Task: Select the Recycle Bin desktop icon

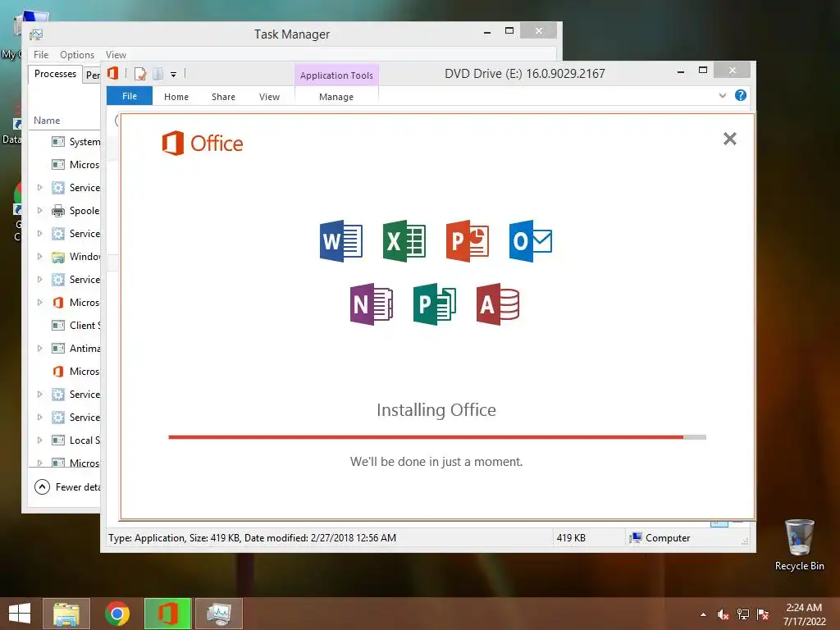Action: coord(799,546)
